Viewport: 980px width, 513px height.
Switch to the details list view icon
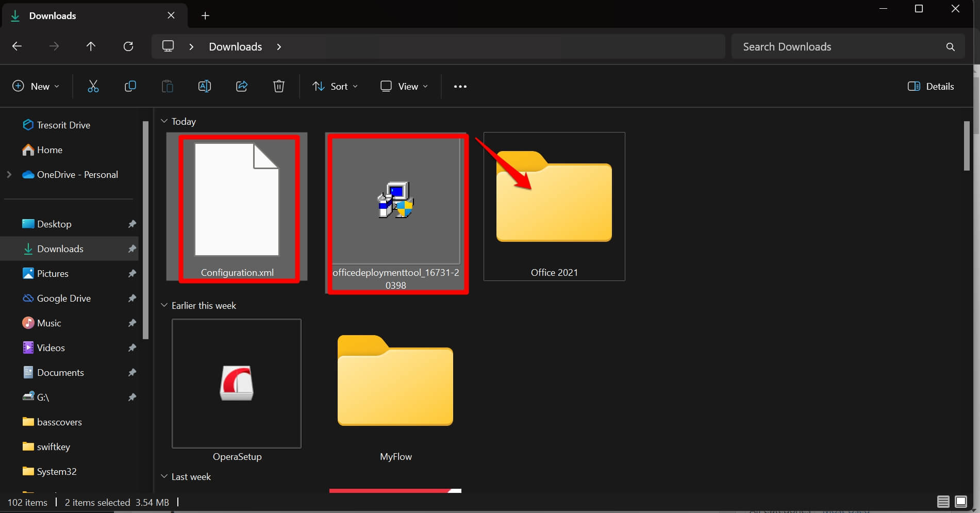click(x=943, y=502)
